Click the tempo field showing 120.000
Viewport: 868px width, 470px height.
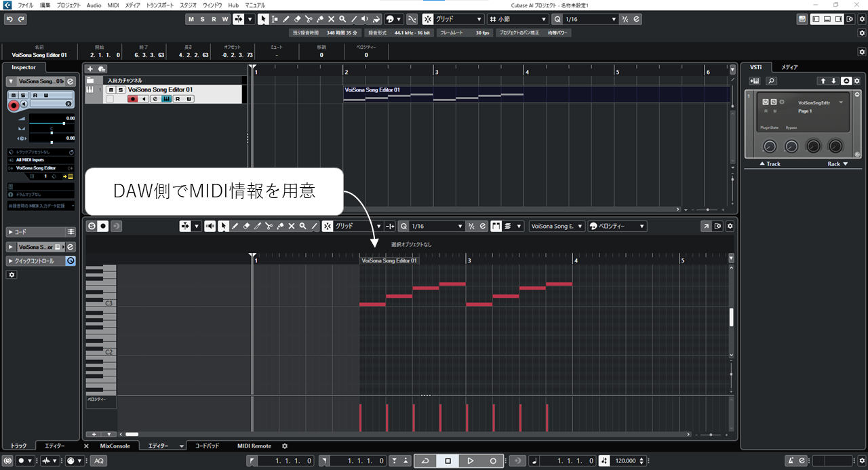(x=625, y=461)
